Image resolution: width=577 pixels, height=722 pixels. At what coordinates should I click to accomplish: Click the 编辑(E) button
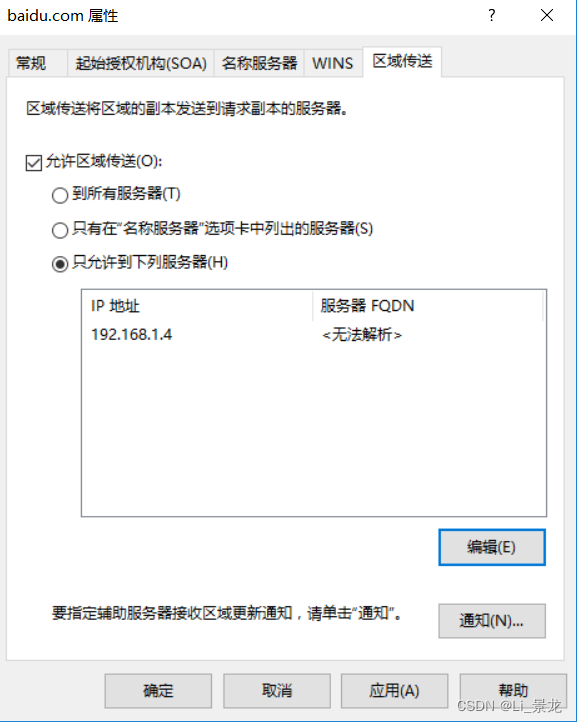(x=492, y=547)
